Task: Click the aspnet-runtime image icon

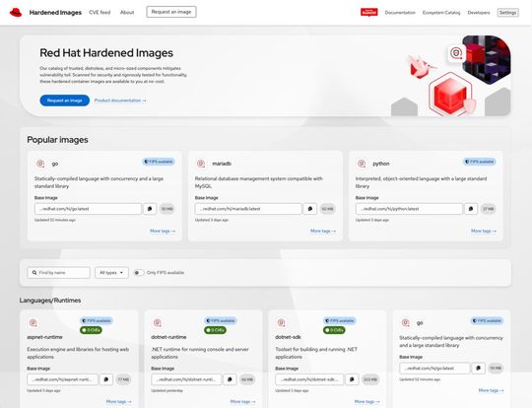Action: [x=33, y=323]
